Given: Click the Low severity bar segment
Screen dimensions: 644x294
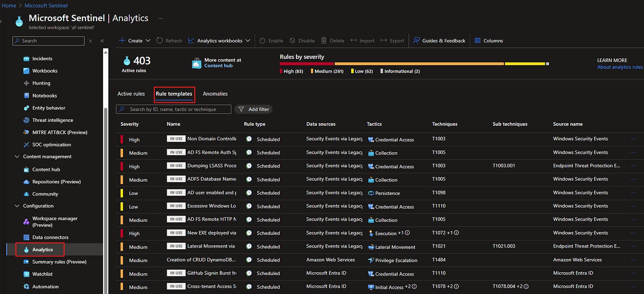Looking at the screenshot, I should pos(525,64).
